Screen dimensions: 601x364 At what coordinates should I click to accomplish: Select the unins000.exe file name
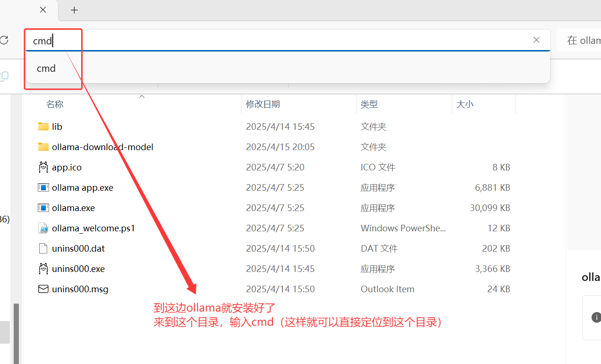coord(78,269)
